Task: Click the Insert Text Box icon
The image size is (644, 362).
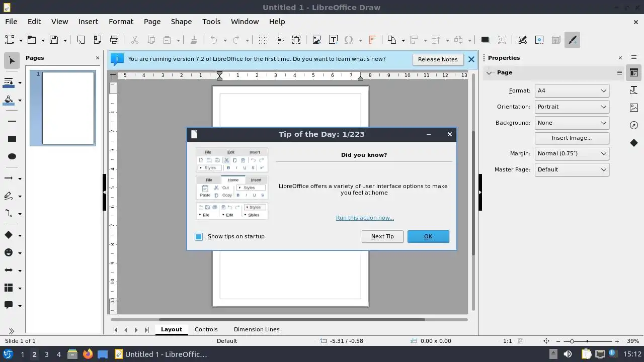Action: [333, 40]
